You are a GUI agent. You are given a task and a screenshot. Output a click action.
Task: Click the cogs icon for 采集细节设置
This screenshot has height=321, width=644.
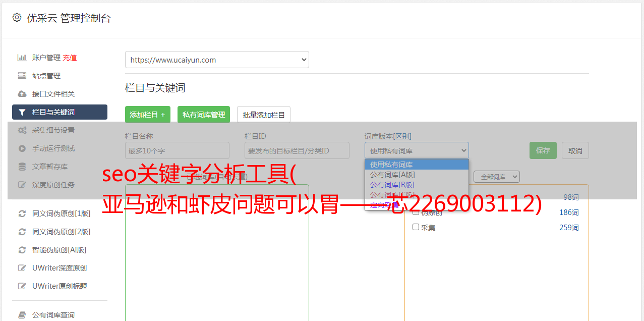[22, 130]
